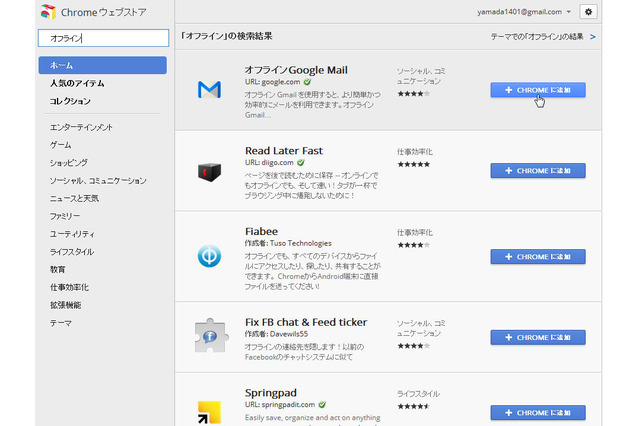The width and height of the screenshot is (640, 426).
Task: Open 人気のアイテム in the sidebar
Action: click(x=77, y=83)
